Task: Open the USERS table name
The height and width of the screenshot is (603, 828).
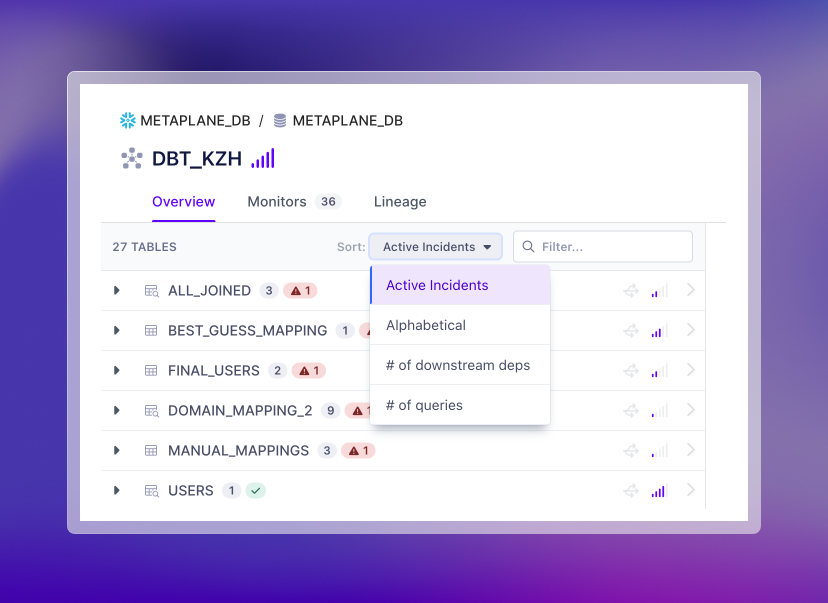Action: point(191,491)
